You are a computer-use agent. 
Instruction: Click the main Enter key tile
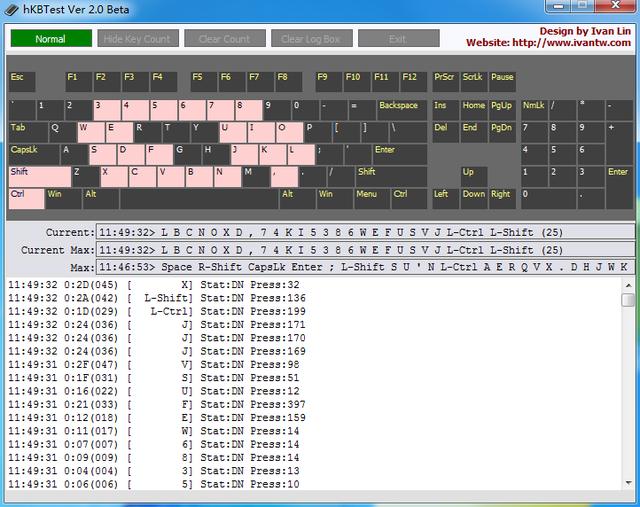click(400, 155)
